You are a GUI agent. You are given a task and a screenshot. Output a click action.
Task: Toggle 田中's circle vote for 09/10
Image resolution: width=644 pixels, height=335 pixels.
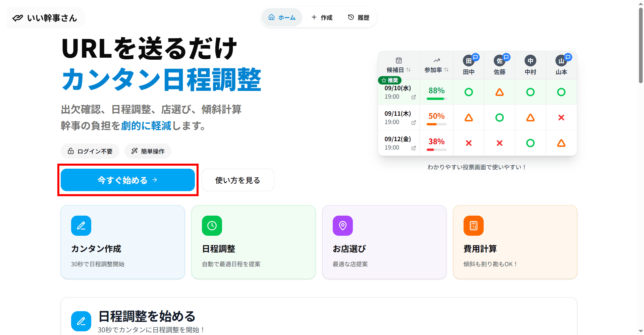click(x=469, y=92)
